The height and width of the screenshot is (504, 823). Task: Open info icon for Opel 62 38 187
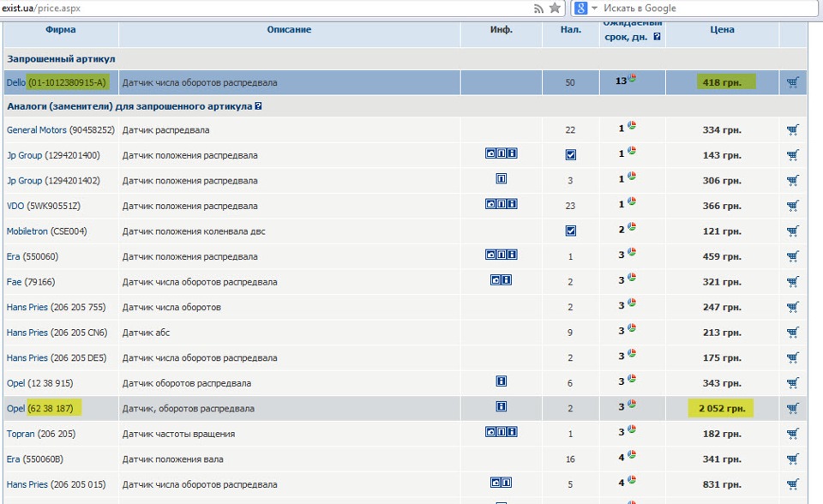(502, 406)
